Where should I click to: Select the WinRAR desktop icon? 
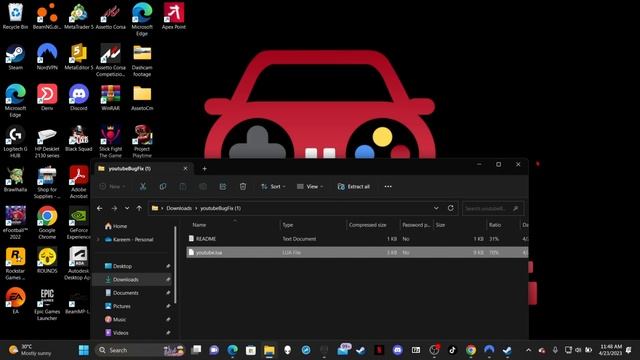coord(111,98)
